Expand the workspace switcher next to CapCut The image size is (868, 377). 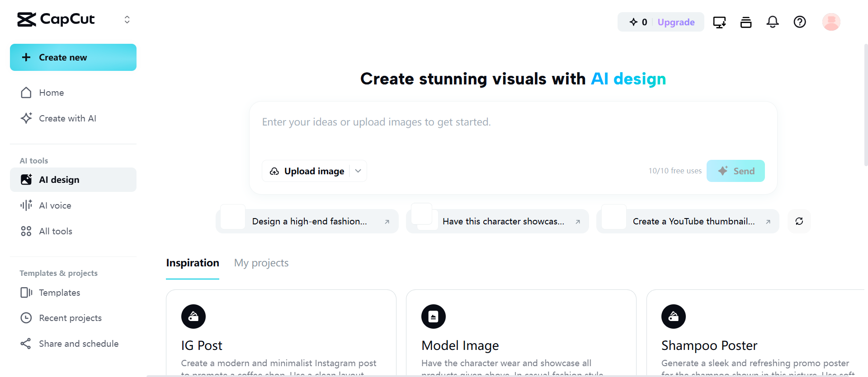coord(127,19)
